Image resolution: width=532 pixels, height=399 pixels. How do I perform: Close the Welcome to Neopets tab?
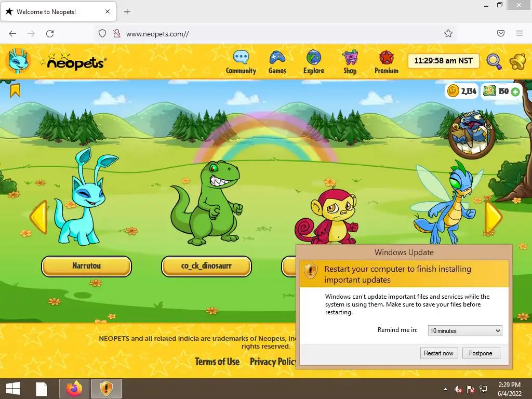(x=108, y=11)
